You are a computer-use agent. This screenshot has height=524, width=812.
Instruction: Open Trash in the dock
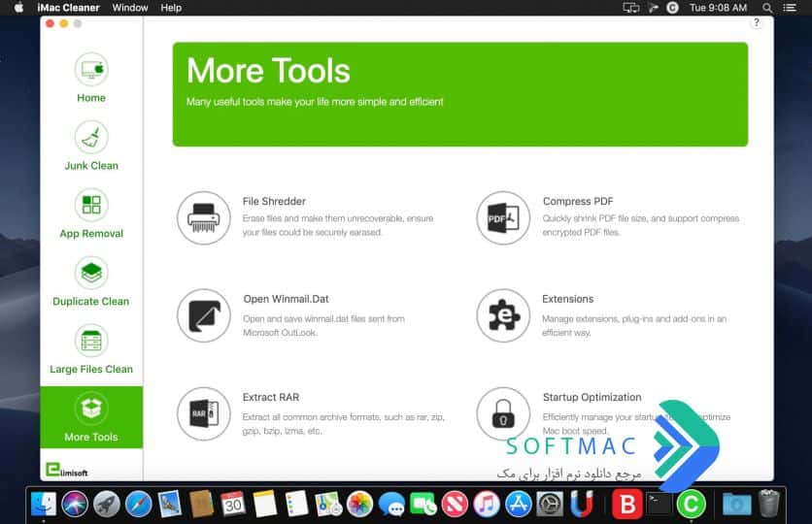coord(769,504)
